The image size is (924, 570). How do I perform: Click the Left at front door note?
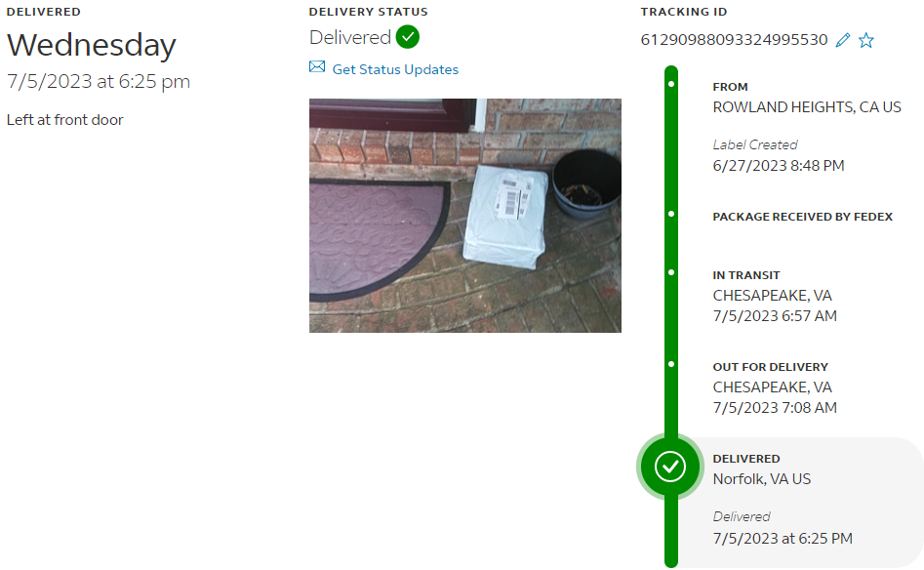[x=64, y=120]
